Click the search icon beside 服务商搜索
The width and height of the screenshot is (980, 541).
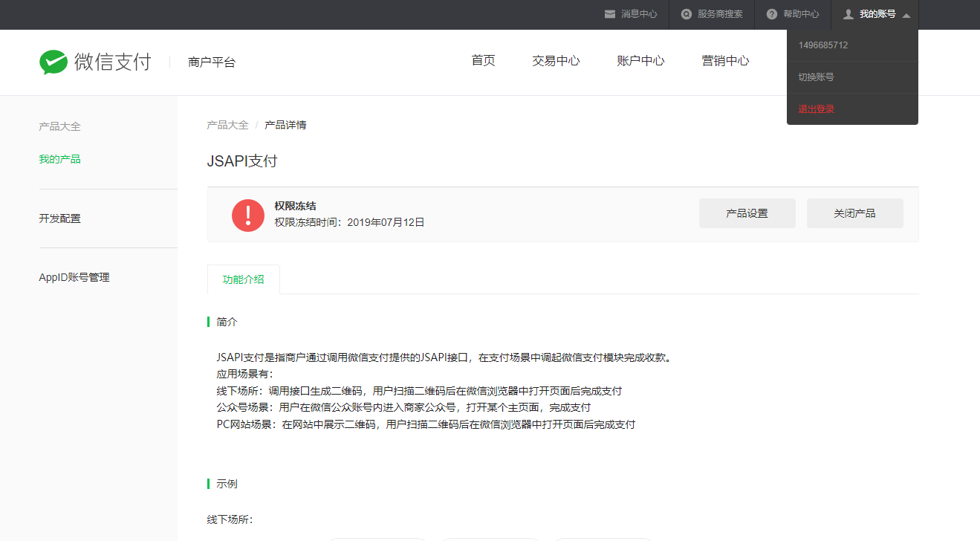687,14
